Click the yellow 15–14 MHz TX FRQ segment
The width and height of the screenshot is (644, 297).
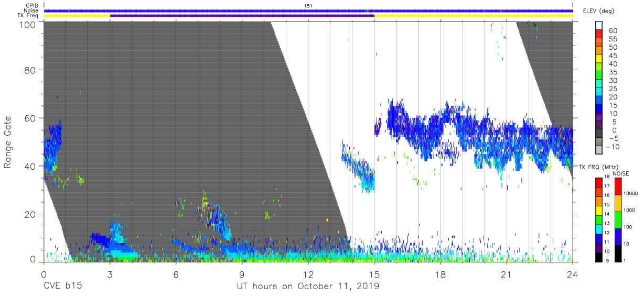point(599,210)
